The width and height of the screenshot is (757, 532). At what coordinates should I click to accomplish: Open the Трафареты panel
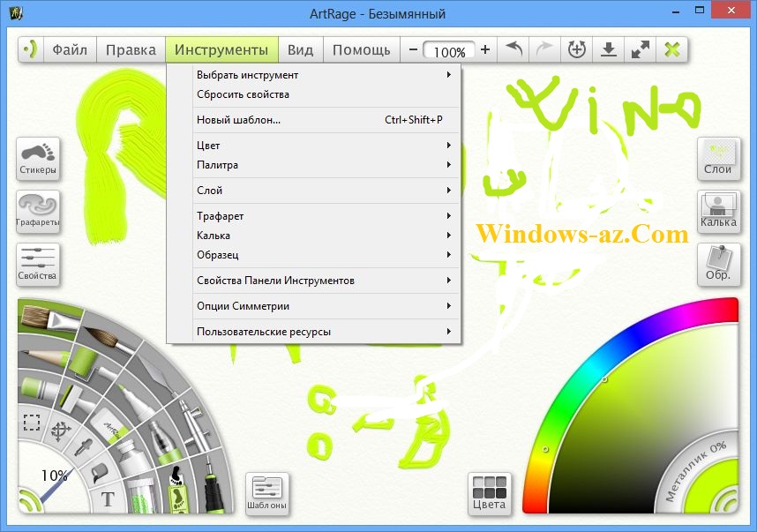coord(38,212)
